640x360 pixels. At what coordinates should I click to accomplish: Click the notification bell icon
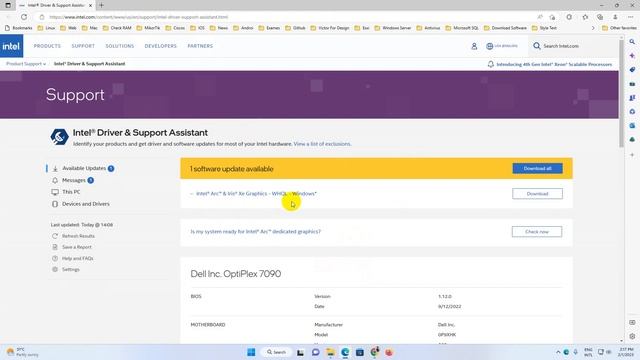pos(491,64)
